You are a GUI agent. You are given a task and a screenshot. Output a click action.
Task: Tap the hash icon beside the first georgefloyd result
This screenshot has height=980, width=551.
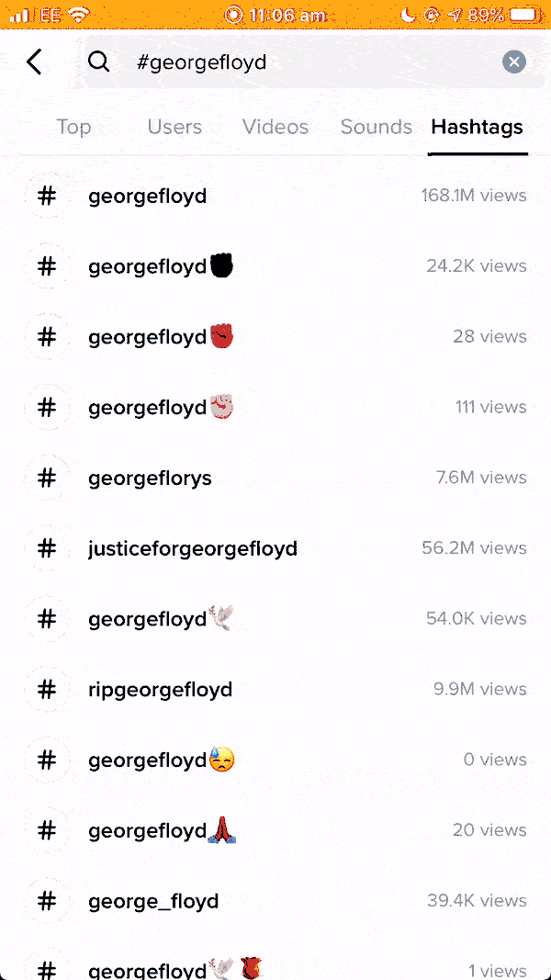click(47, 196)
